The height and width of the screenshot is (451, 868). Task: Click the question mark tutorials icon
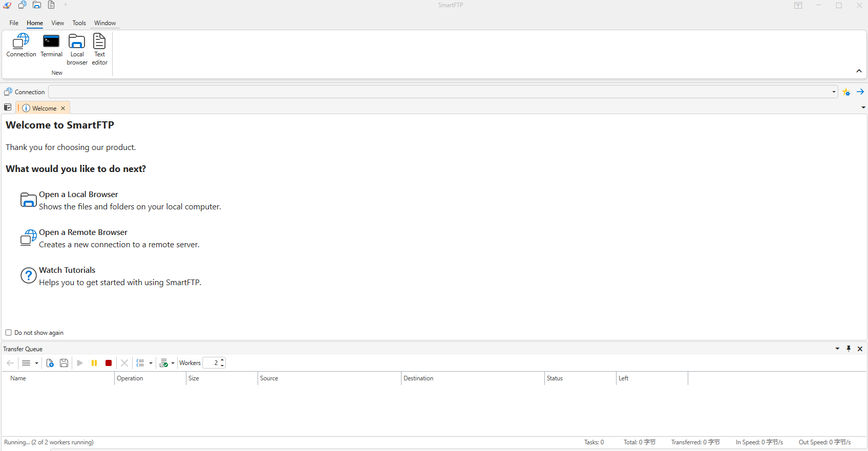(28, 276)
